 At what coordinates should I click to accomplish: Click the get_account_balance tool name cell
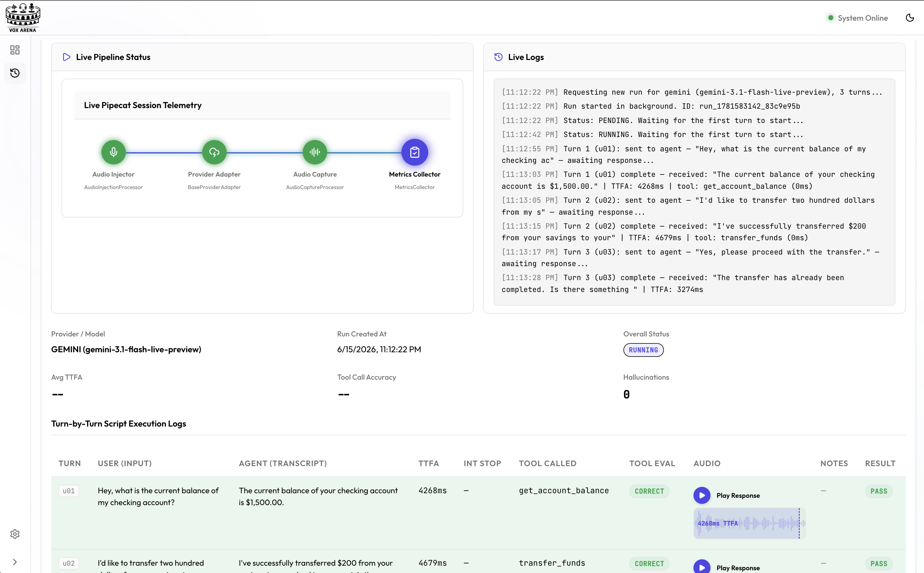point(564,490)
